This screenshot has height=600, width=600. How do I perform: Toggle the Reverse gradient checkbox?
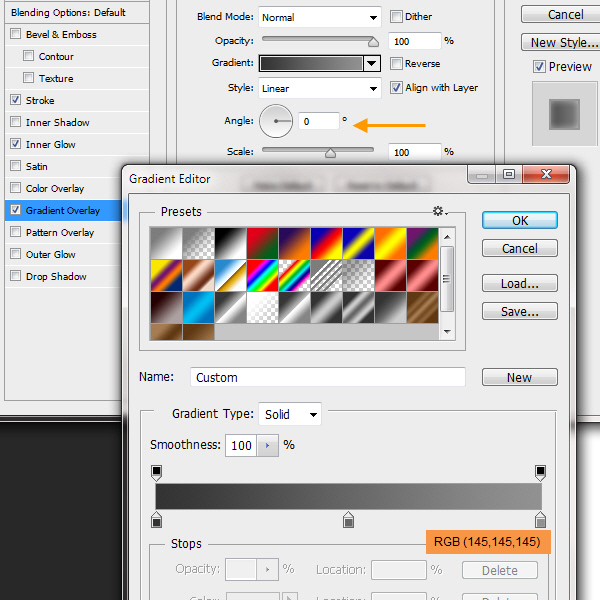396,63
